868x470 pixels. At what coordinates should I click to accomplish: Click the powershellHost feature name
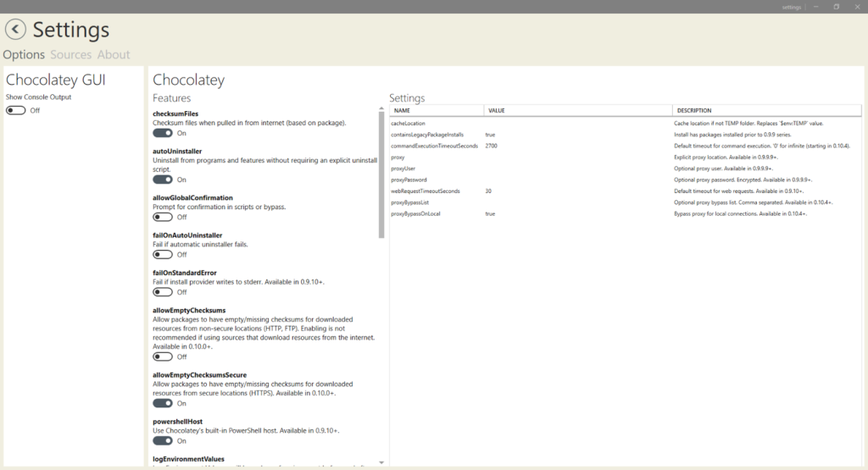coord(178,422)
